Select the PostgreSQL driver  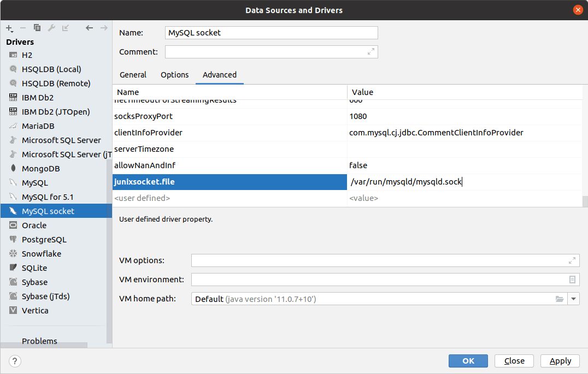[43, 239]
